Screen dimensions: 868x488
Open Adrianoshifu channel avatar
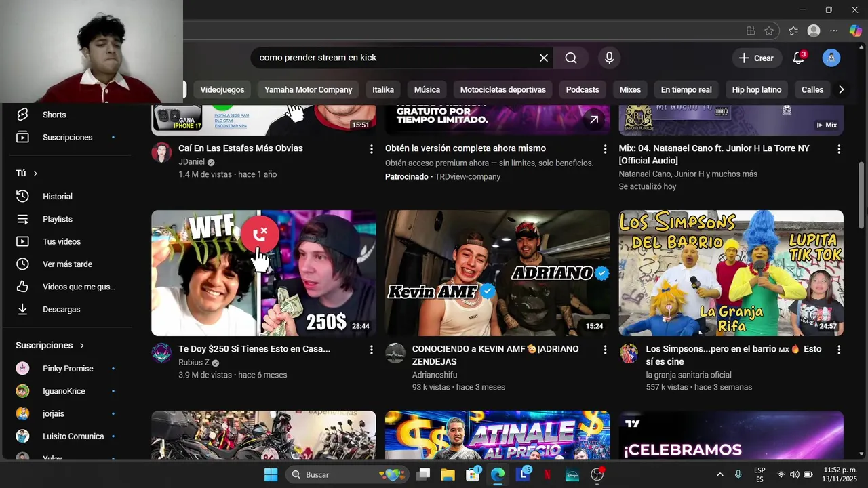point(395,353)
